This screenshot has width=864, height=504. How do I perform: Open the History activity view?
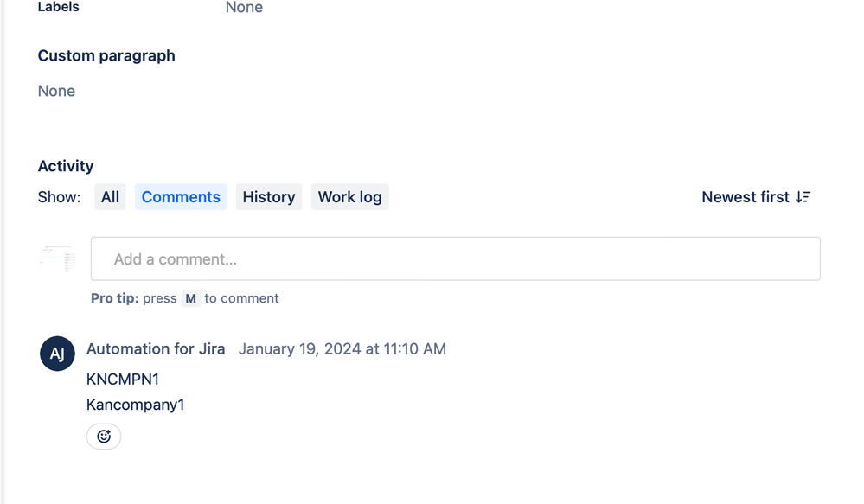(268, 197)
